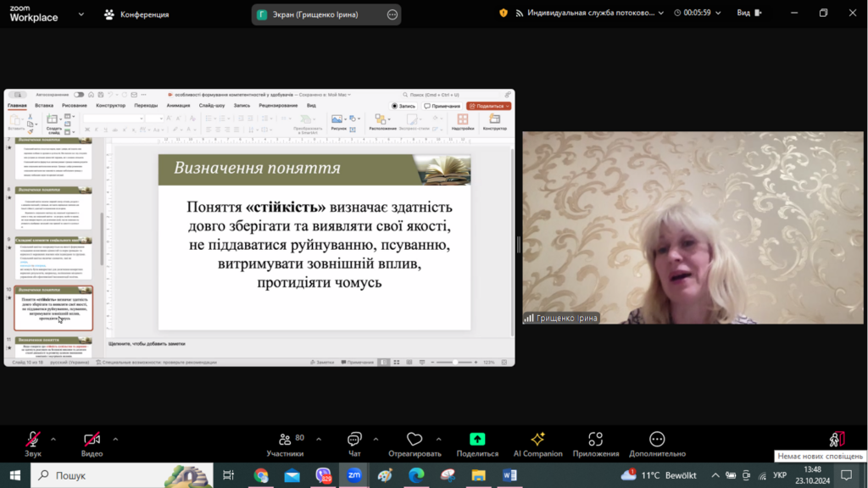Screen dimensions: 868x488
Task: Open the Рисование ribbon tab
Action: tap(75, 105)
